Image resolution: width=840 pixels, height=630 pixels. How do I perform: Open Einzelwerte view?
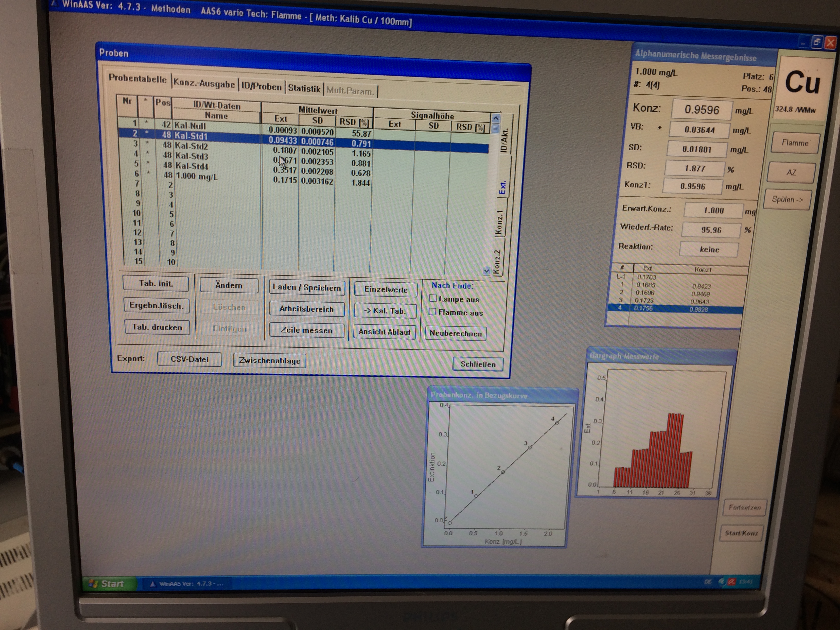point(386,289)
